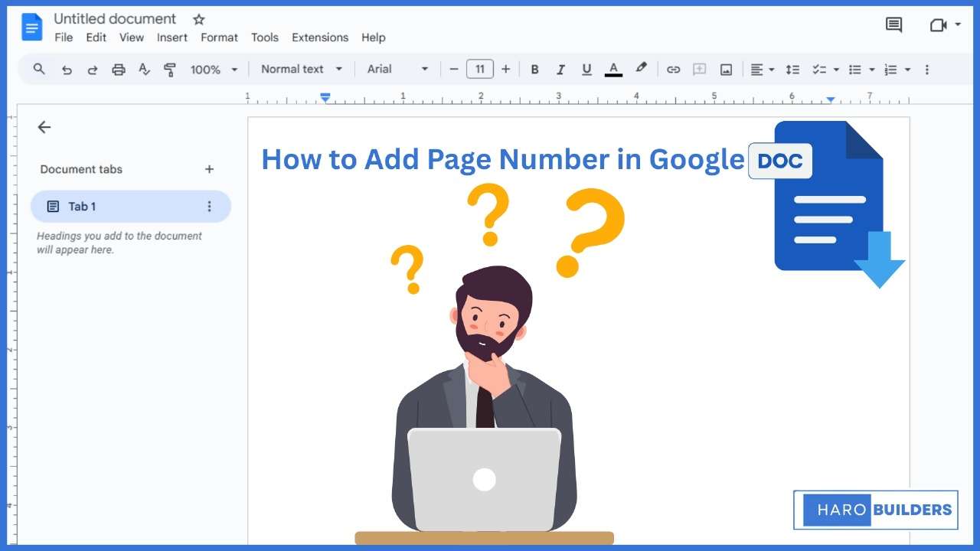The width and height of the screenshot is (980, 551).
Task: Redo the last action
Action: tap(93, 70)
